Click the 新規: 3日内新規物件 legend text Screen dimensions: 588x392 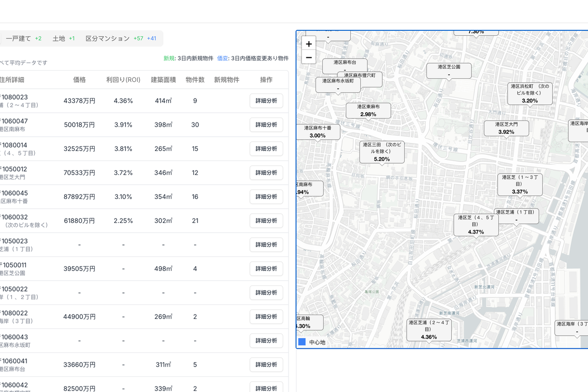click(188, 58)
